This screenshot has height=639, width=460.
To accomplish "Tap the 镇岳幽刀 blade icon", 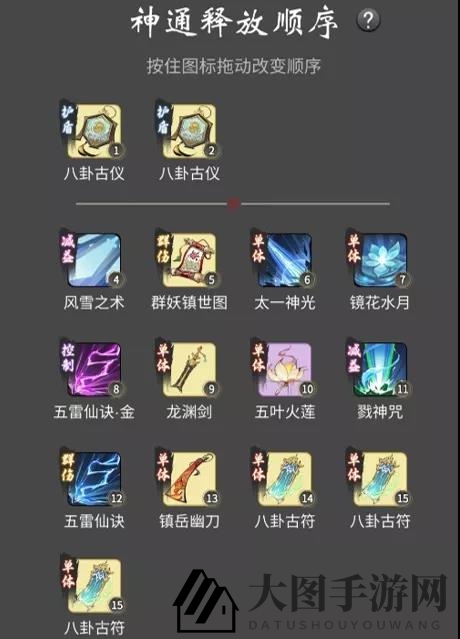I will (189, 479).
